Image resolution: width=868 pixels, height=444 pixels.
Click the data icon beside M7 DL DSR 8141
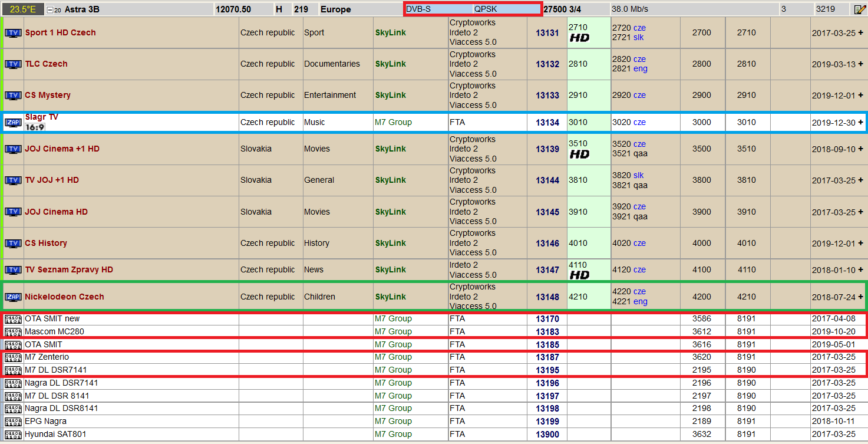(13, 396)
